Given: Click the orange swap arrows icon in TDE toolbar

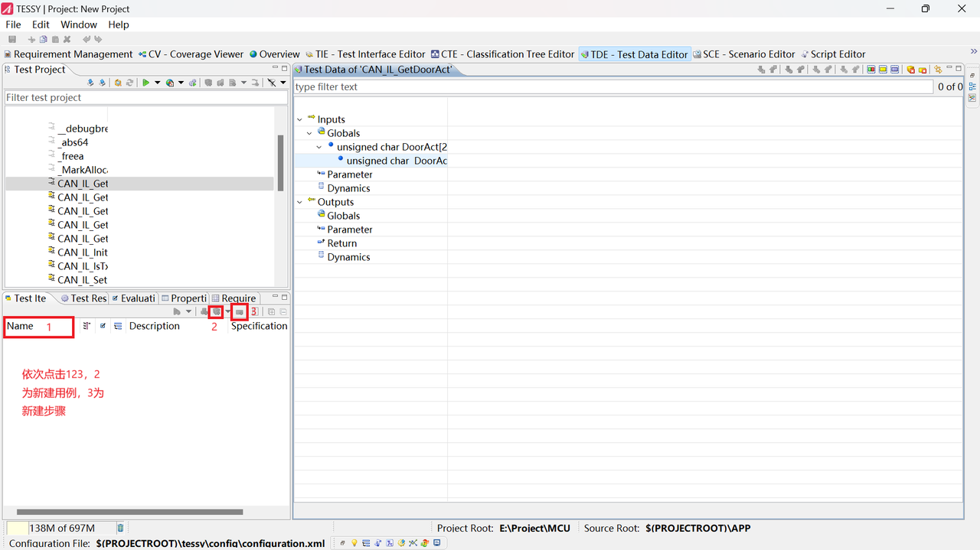Looking at the screenshot, I should (x=938, y=70).
